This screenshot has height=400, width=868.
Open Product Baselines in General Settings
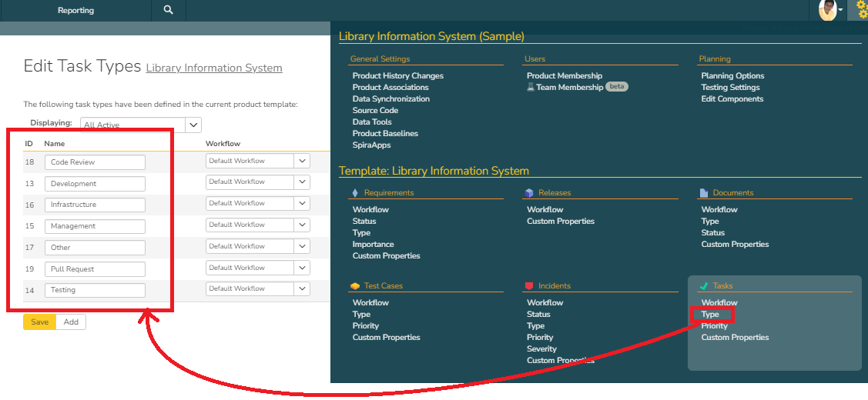[x=385, y=134]
